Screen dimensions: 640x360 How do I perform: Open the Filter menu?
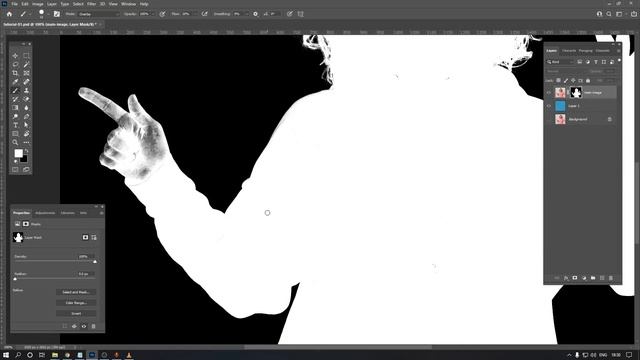91,4
